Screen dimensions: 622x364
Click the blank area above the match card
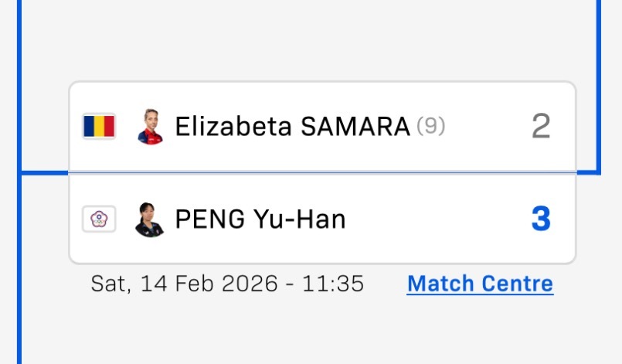click(309, 43)
